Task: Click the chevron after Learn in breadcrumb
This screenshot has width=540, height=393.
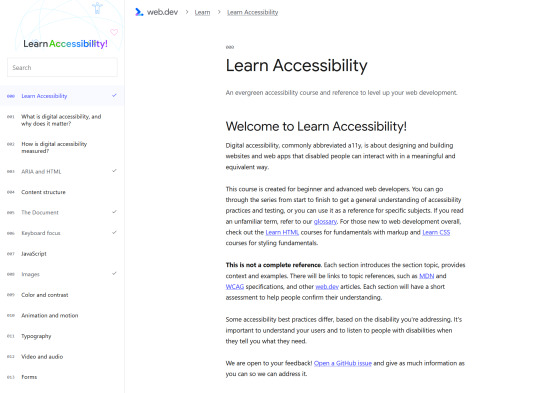Action: 219,12
